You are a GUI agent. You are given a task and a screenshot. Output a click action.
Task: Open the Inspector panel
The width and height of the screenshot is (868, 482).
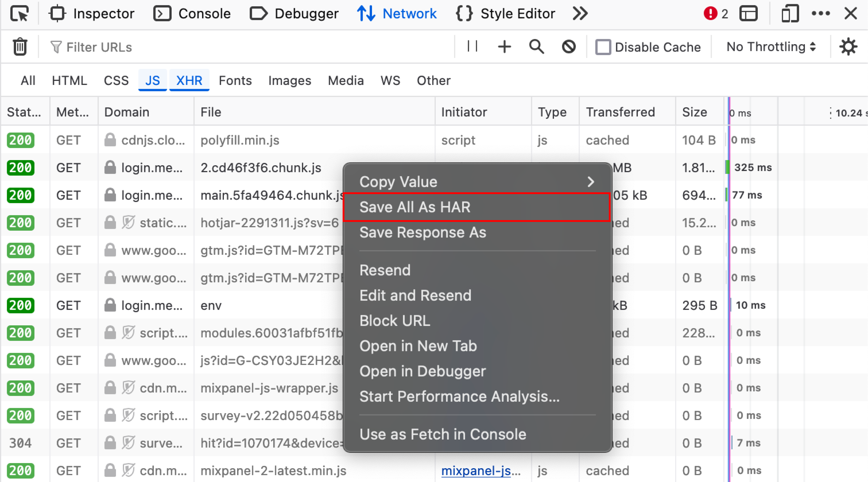coord(92,14)
